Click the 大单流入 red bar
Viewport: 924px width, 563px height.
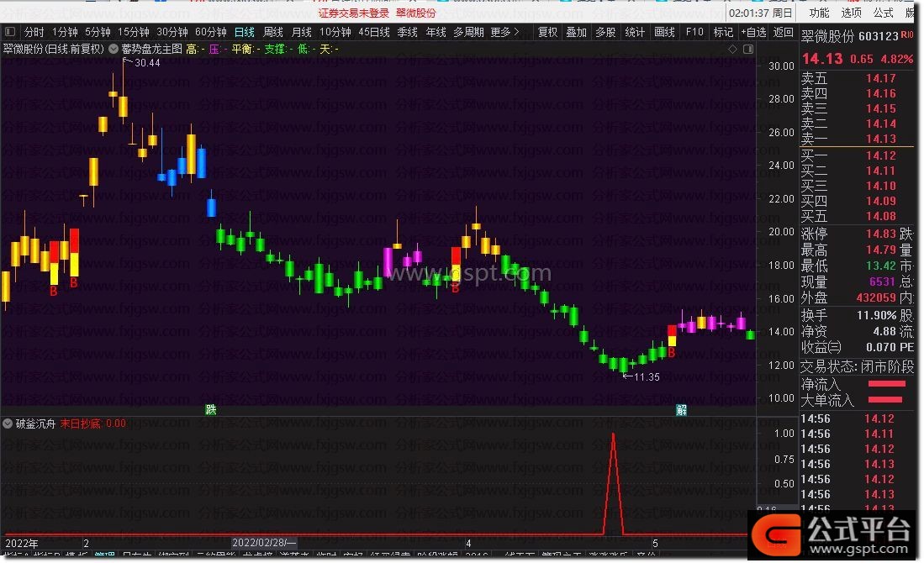point(885,400)
